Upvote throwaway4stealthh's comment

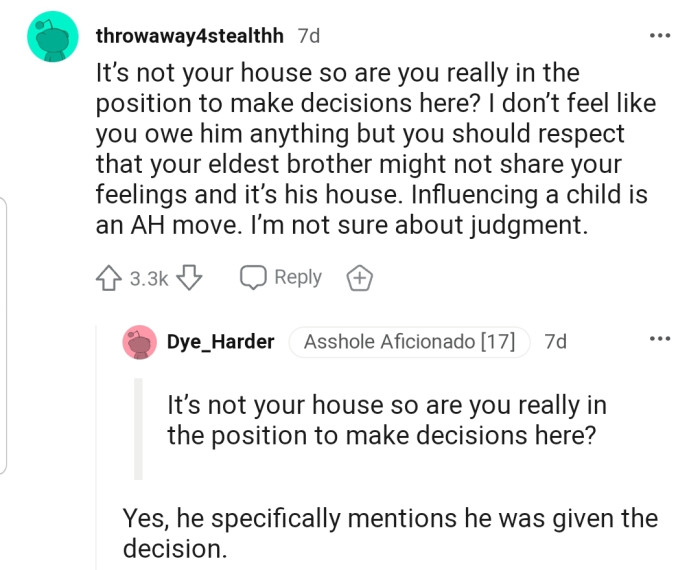(110, 278)
